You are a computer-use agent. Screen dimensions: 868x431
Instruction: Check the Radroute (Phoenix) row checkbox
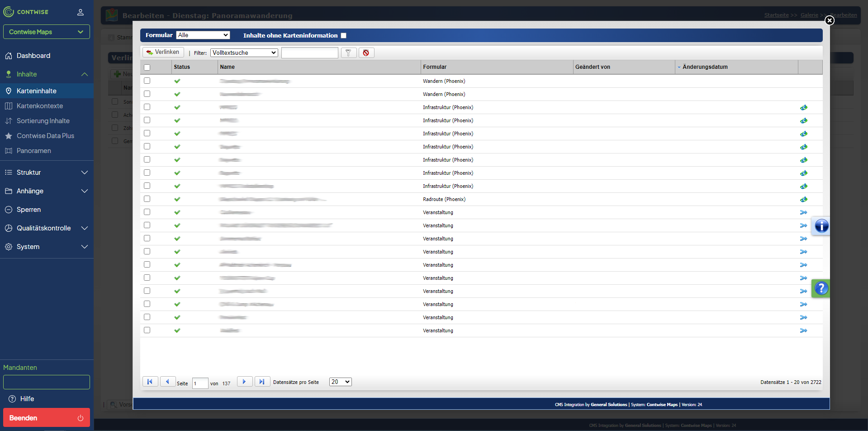pyautogui.click(x=147, y=199)
